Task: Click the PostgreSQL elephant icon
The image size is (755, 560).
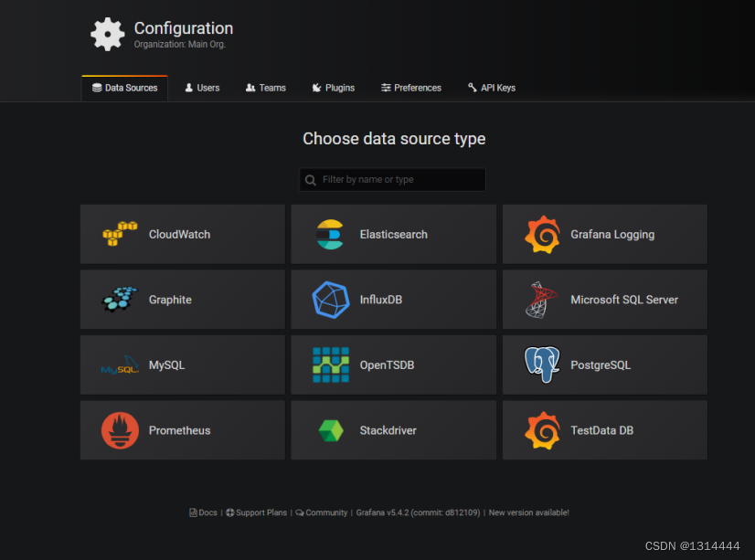Action: [x=542, y=365]
